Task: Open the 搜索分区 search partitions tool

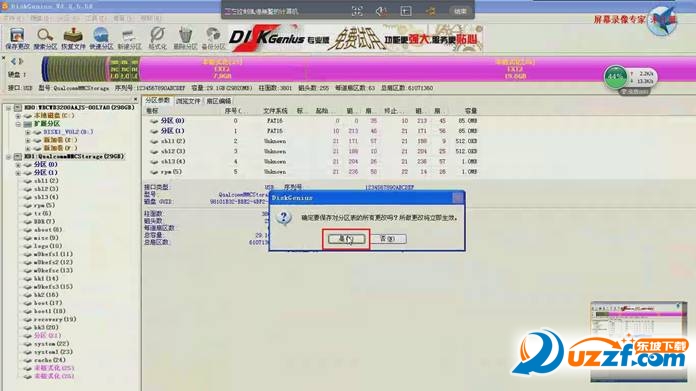Action: tap(45, 38)
